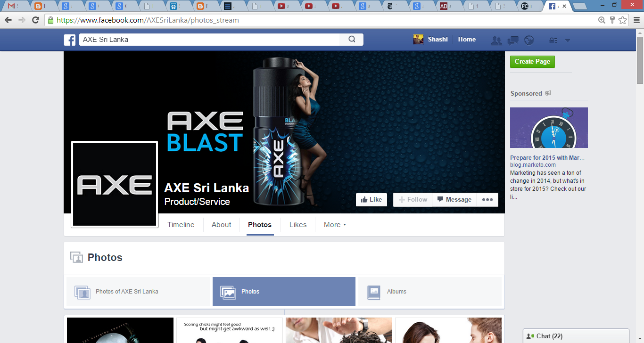This screenshot has height=343, width=644.
Task: Click the green Create Page button
Action: 532,62
